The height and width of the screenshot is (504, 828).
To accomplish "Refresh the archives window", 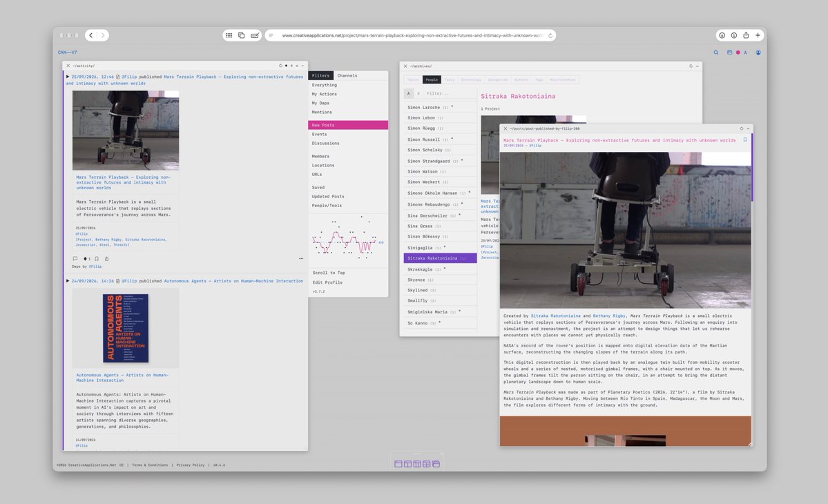I will point(691,66).
